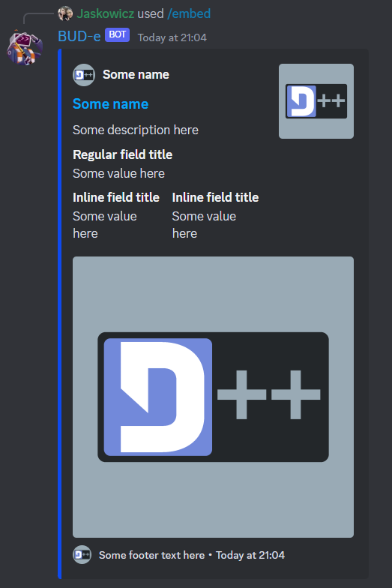Click the /embed command link

click(x=189, y=13)
